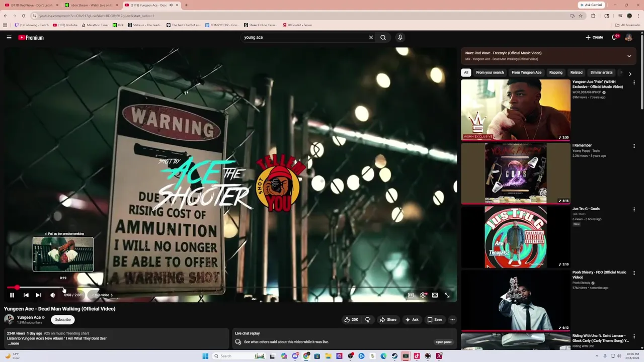Select the 'Rapping' chip

click(556, 72)
